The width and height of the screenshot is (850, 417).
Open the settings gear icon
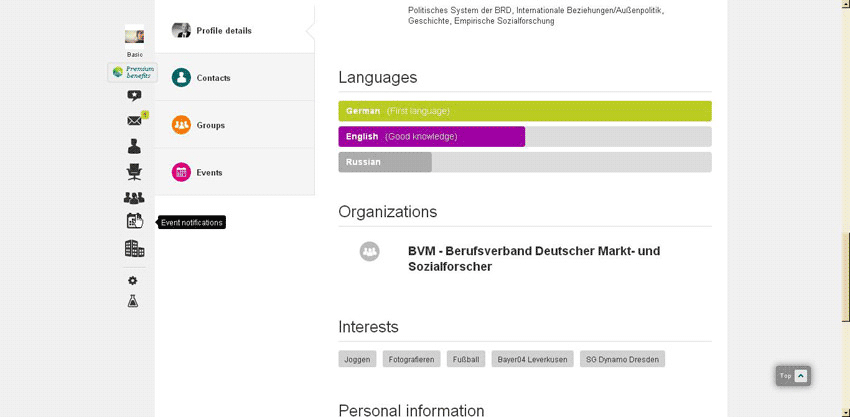(133, 281)
